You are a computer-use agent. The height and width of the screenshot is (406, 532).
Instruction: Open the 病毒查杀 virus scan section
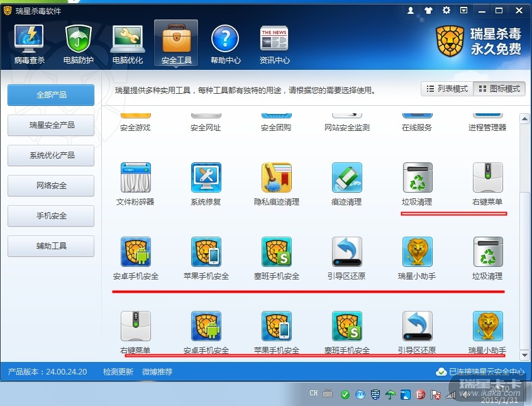tap(29, 43)
